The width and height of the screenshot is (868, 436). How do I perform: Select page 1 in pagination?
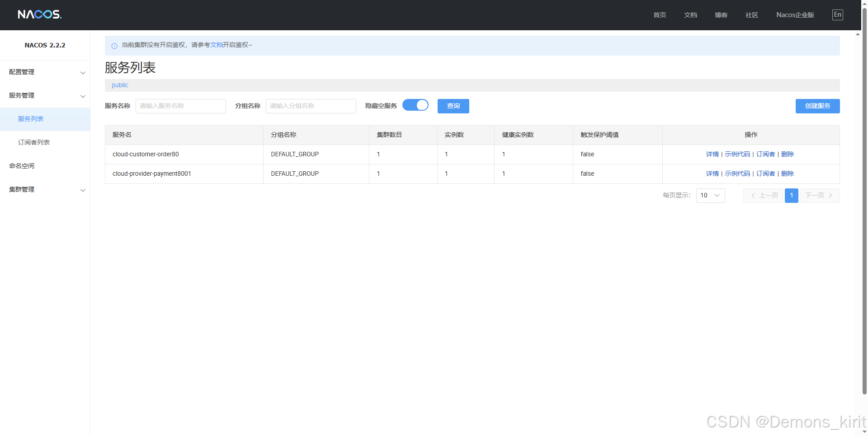[792, 196]
